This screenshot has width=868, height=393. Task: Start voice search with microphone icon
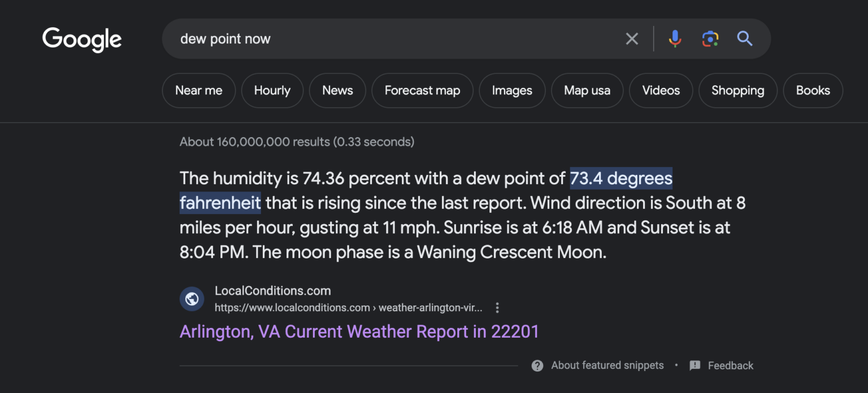click(x=675, y=39)
